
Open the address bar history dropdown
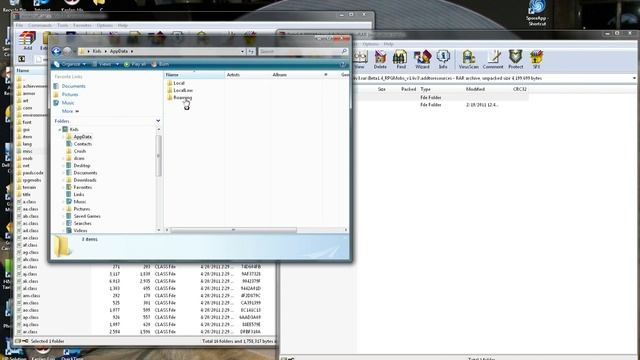coord(242,51)
